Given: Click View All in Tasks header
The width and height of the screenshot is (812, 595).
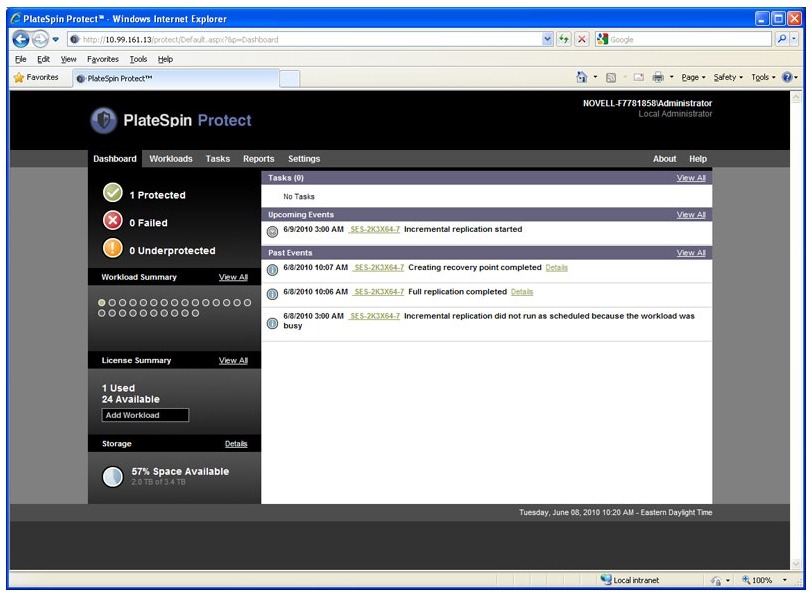Looking at the screenshot, I should click(x=691, y=178).
